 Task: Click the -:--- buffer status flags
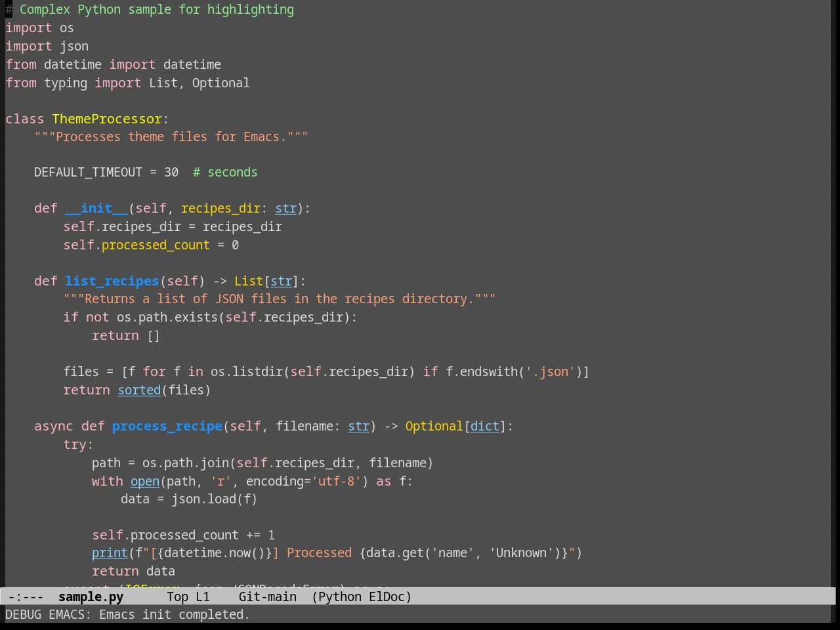26,597
